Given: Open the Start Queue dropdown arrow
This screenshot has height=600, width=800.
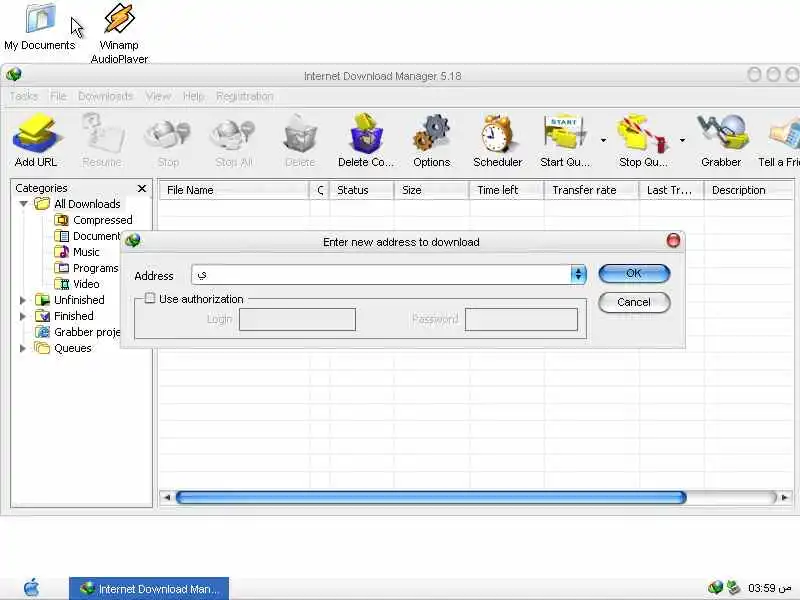Looking at the screenshot, I should [x=603, y=140].
